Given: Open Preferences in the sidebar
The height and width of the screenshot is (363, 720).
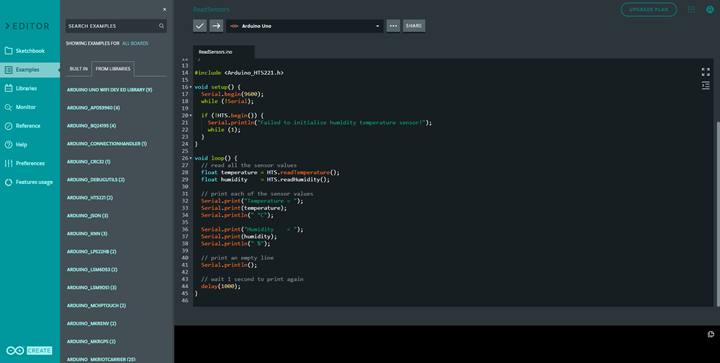Looking at the screenshot, I should click(30, 163).
